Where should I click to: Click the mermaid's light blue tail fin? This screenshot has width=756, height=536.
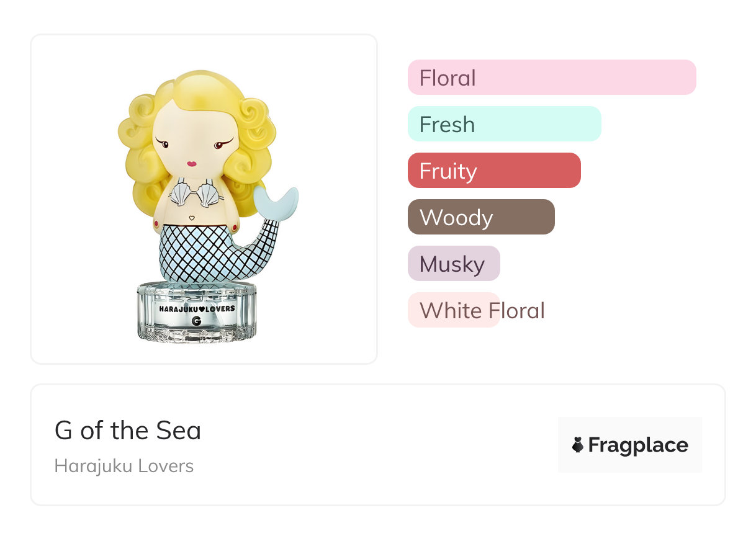(x=277, y=200)
